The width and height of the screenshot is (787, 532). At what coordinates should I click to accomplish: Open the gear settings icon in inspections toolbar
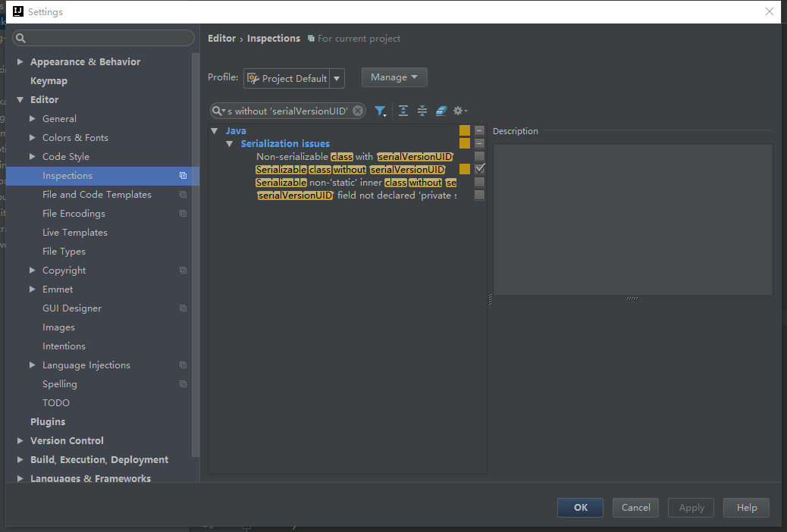(459, 111)
